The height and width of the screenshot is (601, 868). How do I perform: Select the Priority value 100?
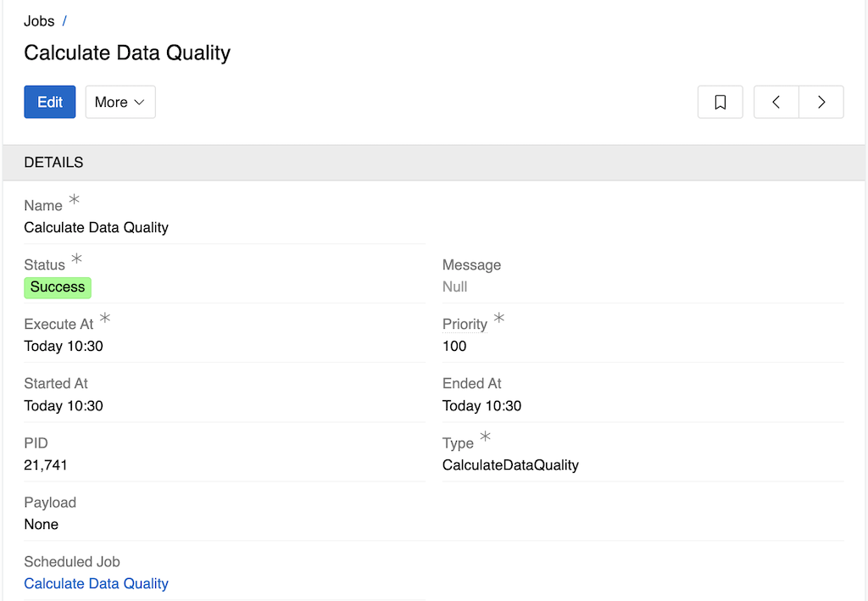coord(454,346)
